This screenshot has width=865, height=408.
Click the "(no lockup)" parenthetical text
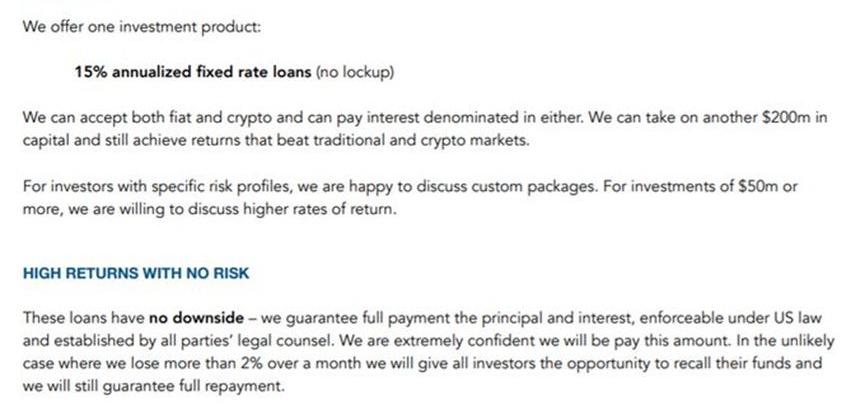click(x=355, y=72)
